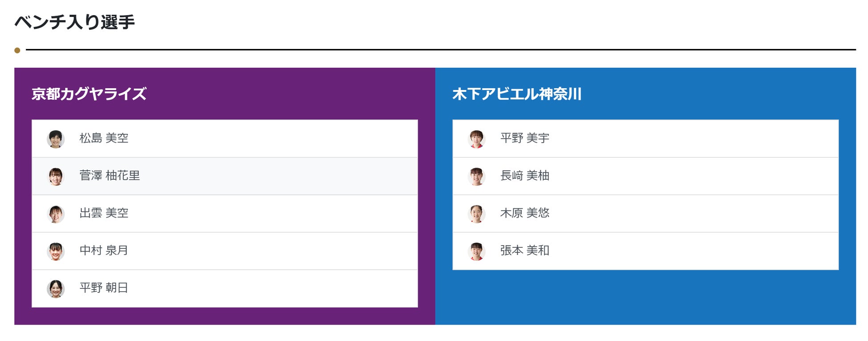Viewport: 868px width, 341px height.
Task: Click 張本 美和's avatar photo
Action: point(476,251)
